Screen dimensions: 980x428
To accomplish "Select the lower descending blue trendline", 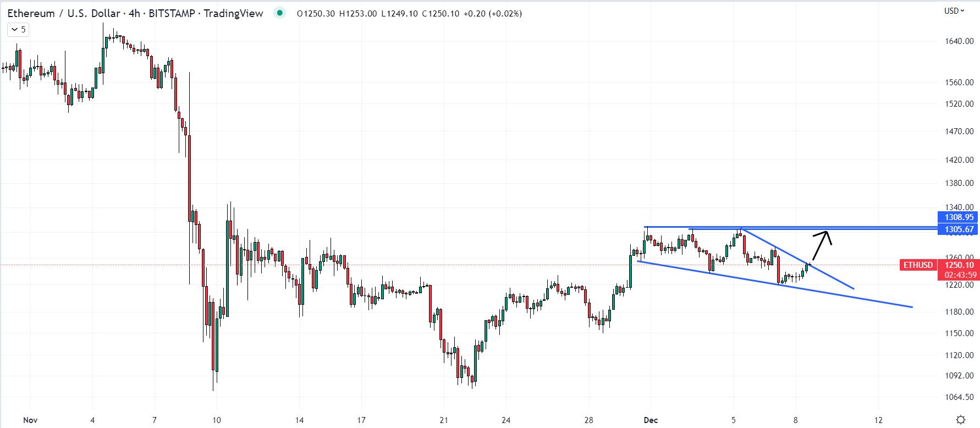I will click(x=775, y=284).
